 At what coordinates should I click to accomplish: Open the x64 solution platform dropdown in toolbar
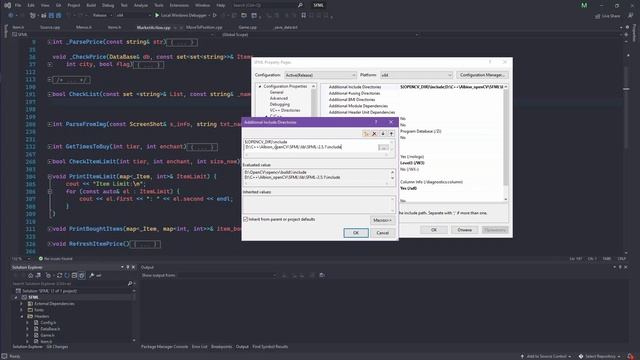[133, 16]
